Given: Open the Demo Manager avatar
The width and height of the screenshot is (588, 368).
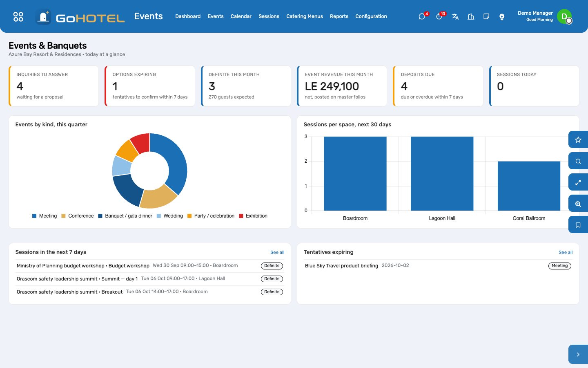Looking at the screenshot, I should coord(564,16).
